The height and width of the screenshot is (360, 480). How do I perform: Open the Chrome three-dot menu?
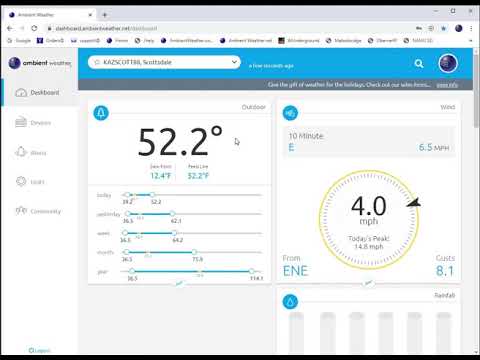tap(471, 28)
